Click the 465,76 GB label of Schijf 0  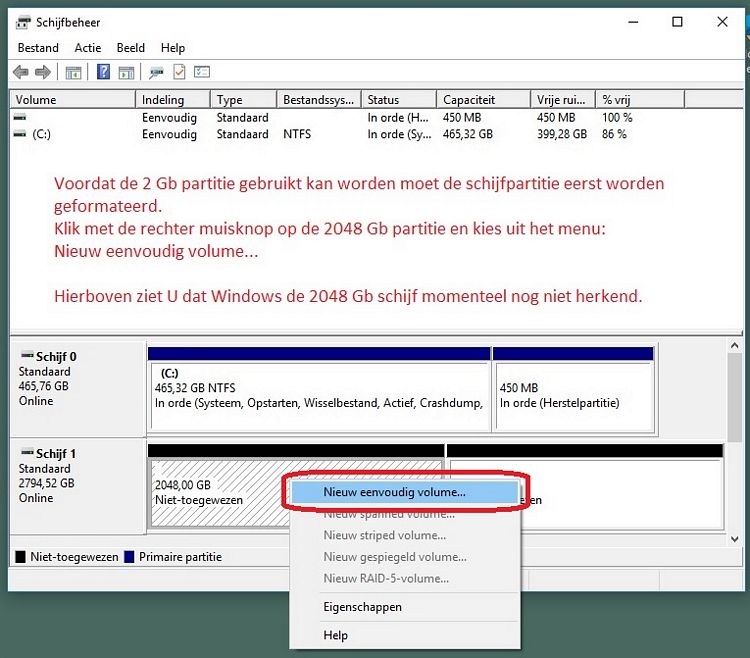(x=44, y=386)
